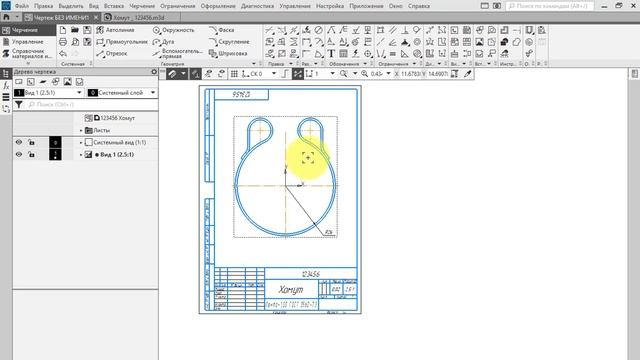640x360 pixels.
Task: Open the Системный слой layer dropdown
Action: click(153, 93)
